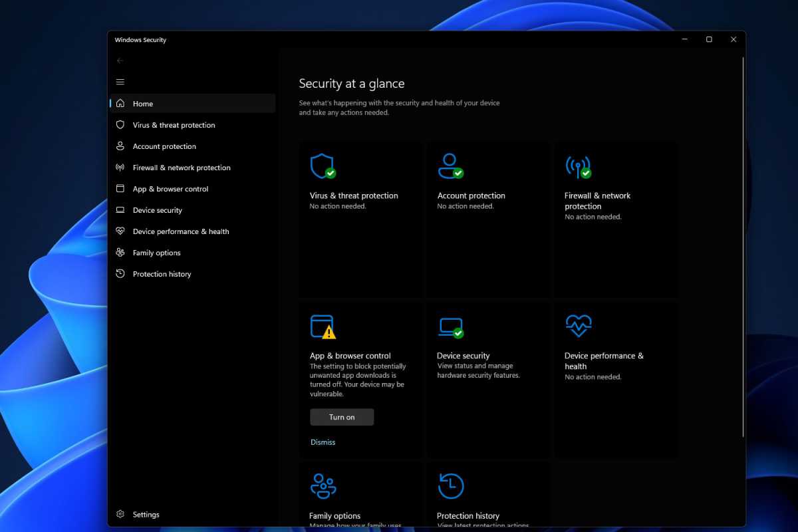Click the family icon beside Family options in sidebar
This screenshot has width=798, height=532.
click(x=120, y=252)
